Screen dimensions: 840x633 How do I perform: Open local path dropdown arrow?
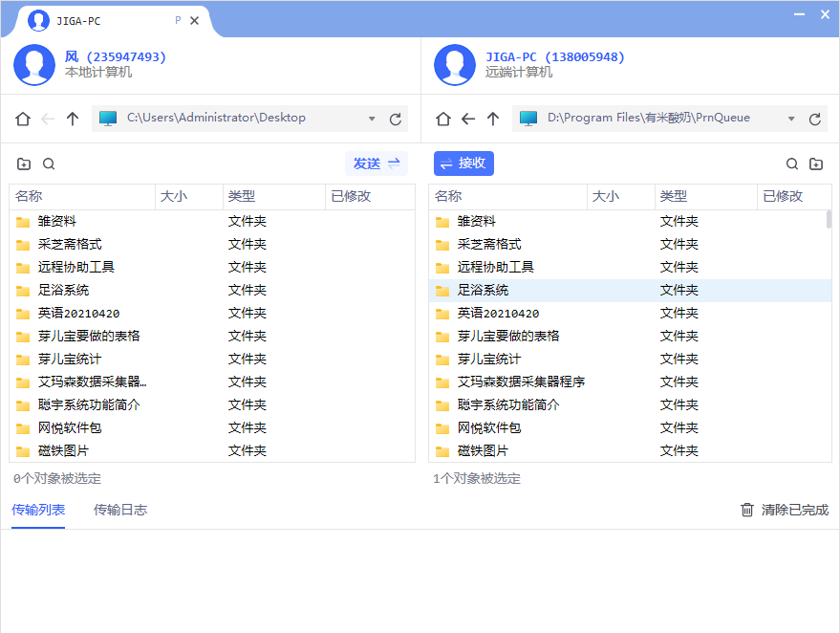click(371, 119)
